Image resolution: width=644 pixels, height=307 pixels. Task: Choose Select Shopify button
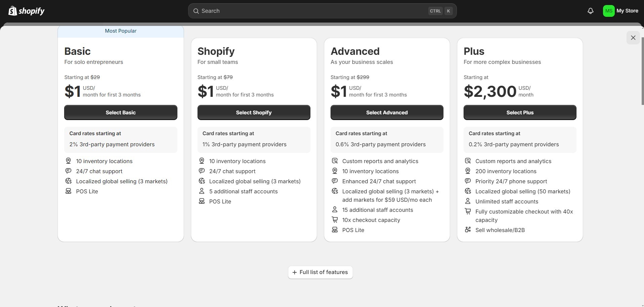(x=254, y=113)
